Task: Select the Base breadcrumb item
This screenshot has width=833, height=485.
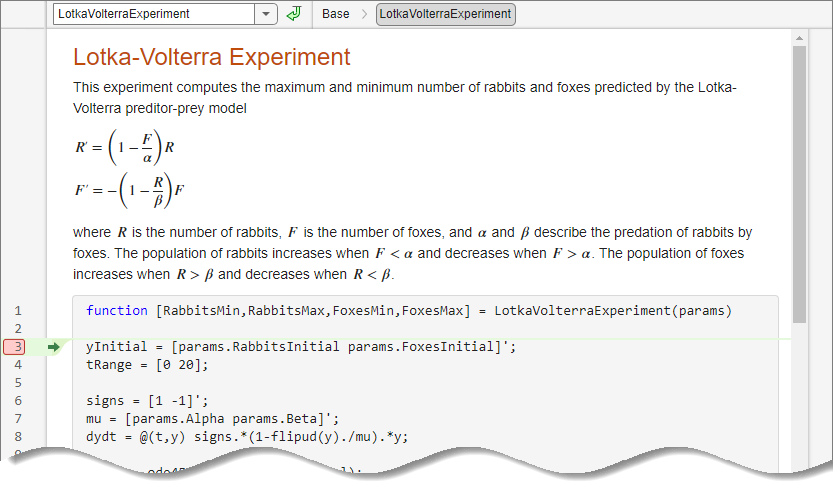Action: tap(336, 14)
